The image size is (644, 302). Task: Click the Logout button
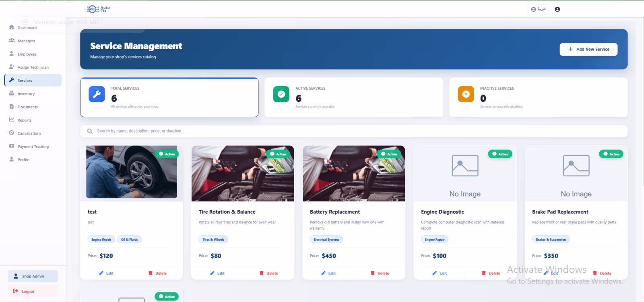(x=33, y=291)
